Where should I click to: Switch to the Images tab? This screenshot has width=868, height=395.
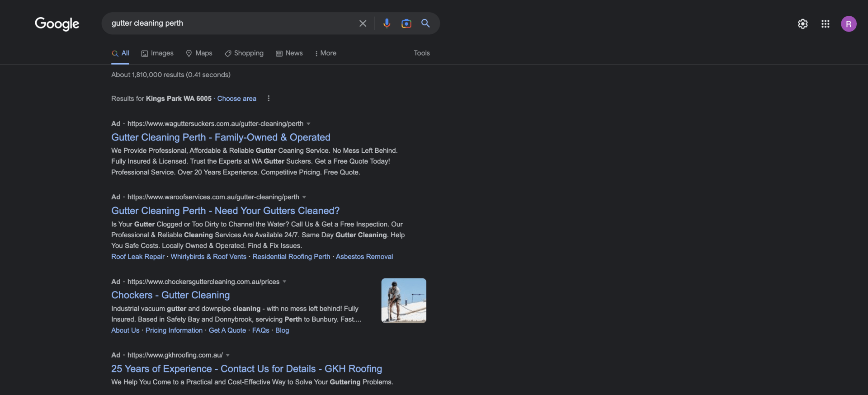click(x=157, y=53)
